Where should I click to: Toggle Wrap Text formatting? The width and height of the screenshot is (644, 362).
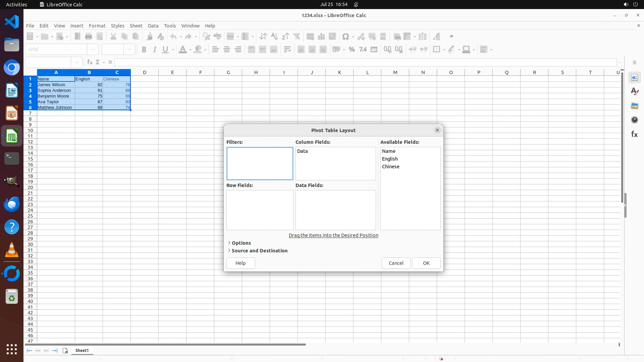pyautogui.click(x=287, y=50)
